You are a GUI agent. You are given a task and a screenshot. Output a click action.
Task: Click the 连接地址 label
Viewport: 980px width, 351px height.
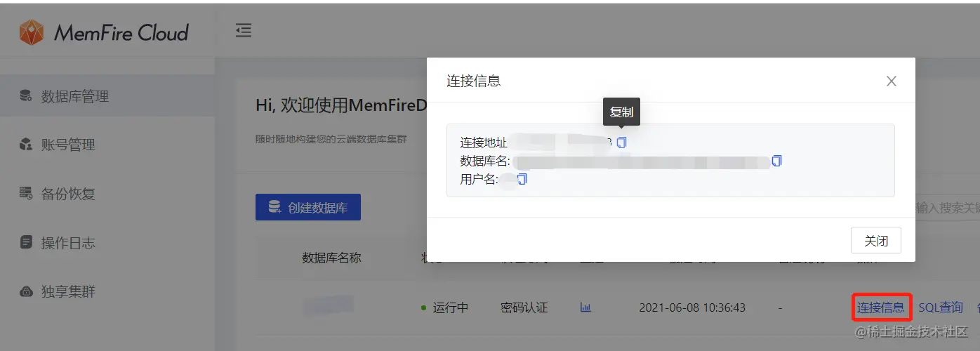point(483,143)
